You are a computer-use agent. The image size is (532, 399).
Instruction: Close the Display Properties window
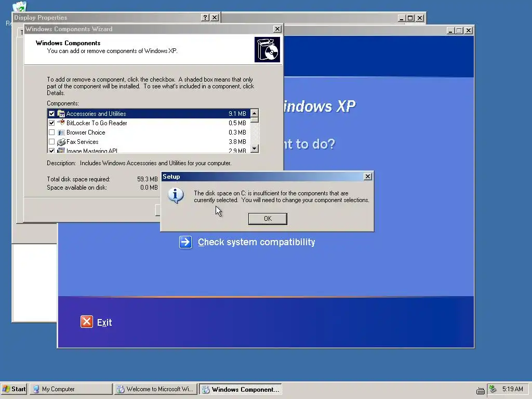[215, 18]
